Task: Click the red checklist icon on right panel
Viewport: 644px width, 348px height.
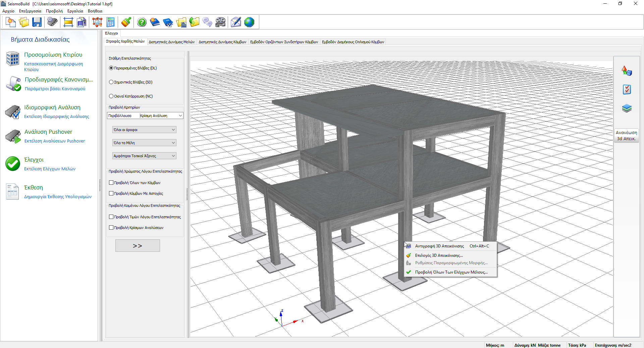Action: pyautogui.click(x=627, y=90)
